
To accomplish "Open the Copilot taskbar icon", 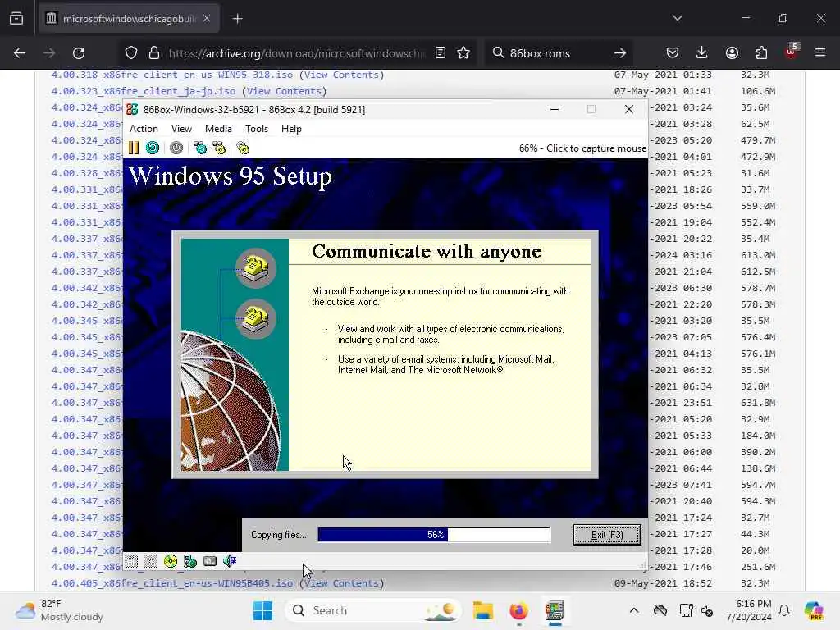I will 814,610.
